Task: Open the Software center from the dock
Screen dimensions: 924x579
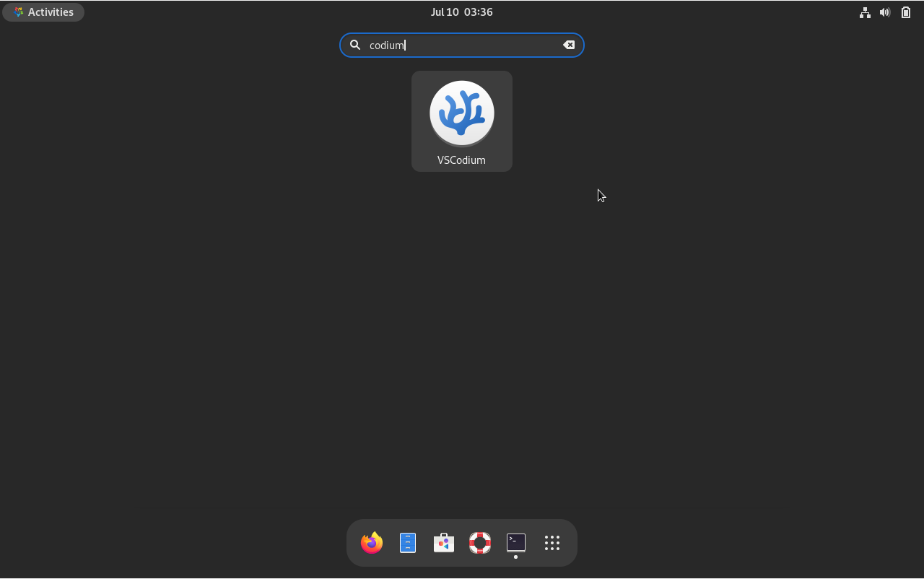Action: point(443,543)
